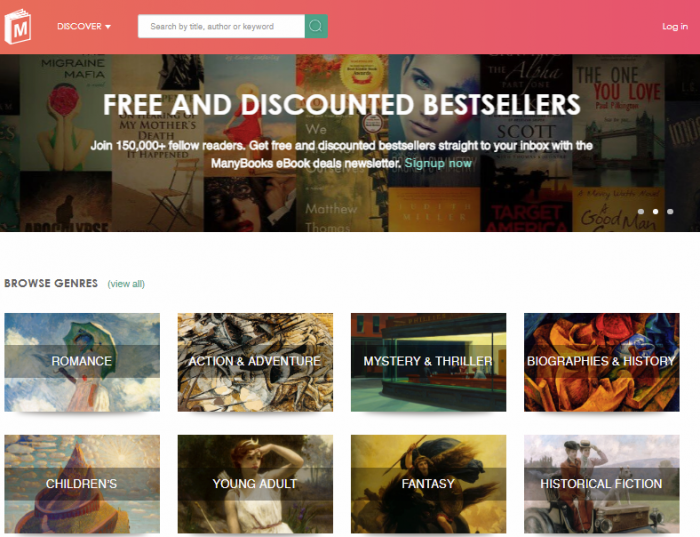Browse the Fantasy genre tile
The height and width of the screenshot is (537, 700).
[x=429, y=484]
